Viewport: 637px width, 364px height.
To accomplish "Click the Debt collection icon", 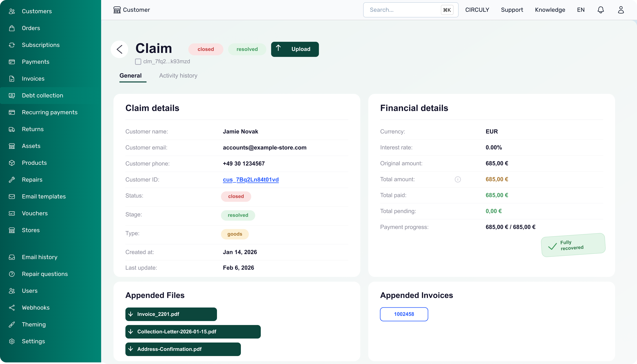I will [12, 95].
